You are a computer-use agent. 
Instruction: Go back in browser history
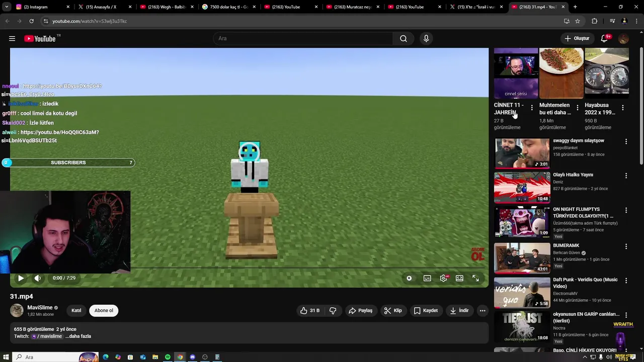coord(7,21)
